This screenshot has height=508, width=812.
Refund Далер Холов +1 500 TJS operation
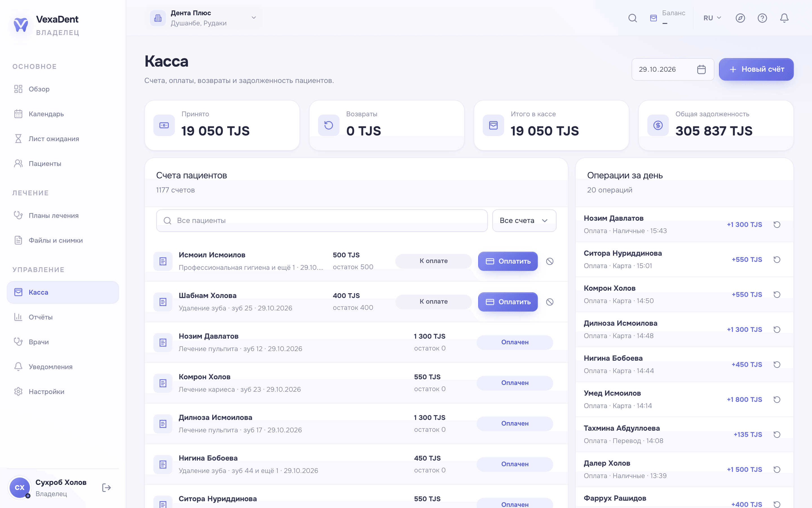[777, 469]
